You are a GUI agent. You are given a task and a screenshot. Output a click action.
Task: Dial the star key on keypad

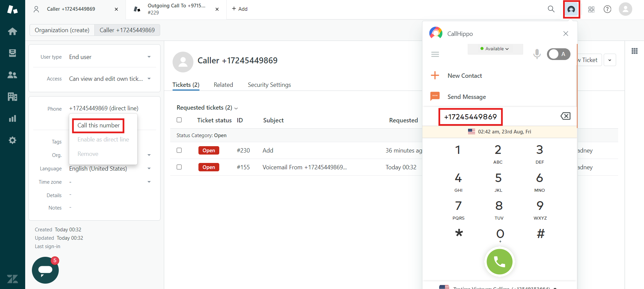(x=459, y=233)
